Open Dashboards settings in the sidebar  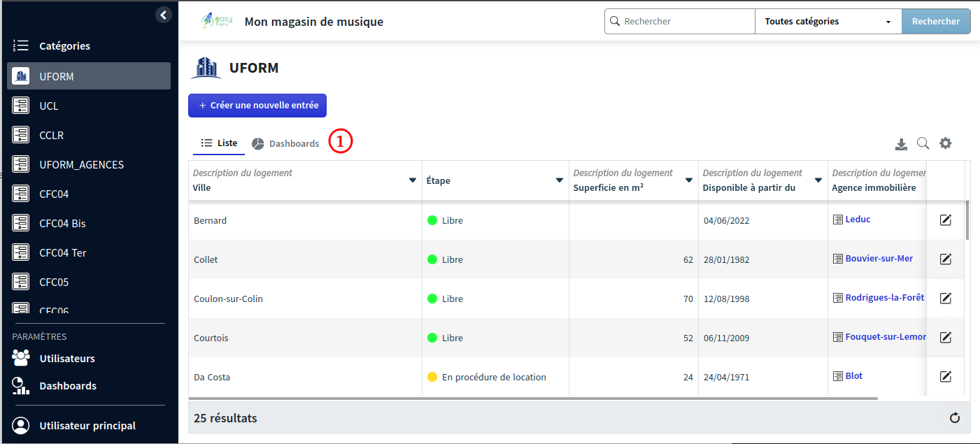click(x=20, y=385)
